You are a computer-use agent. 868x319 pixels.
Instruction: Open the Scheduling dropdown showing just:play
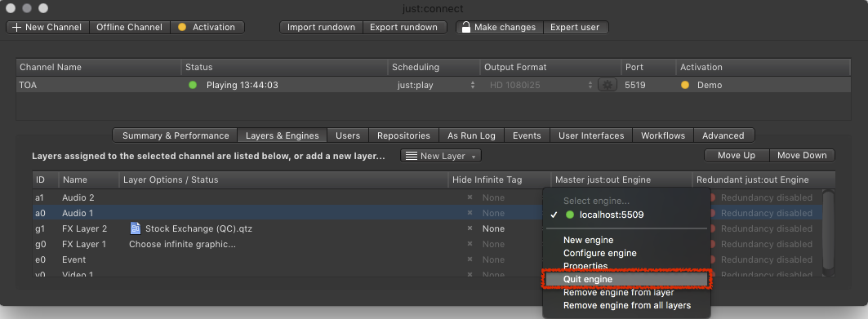click(436, 85)
